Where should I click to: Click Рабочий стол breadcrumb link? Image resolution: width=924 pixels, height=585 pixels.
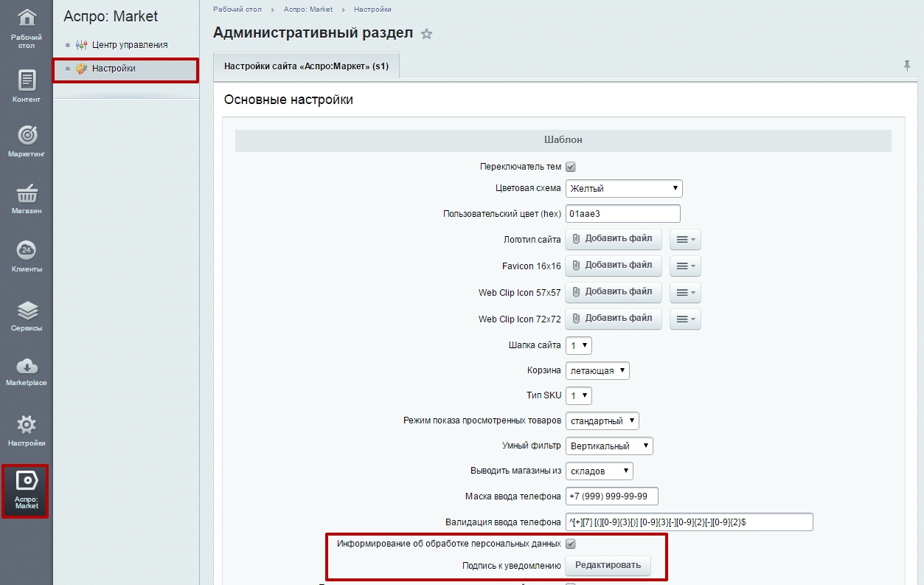(x=237, y=10)
